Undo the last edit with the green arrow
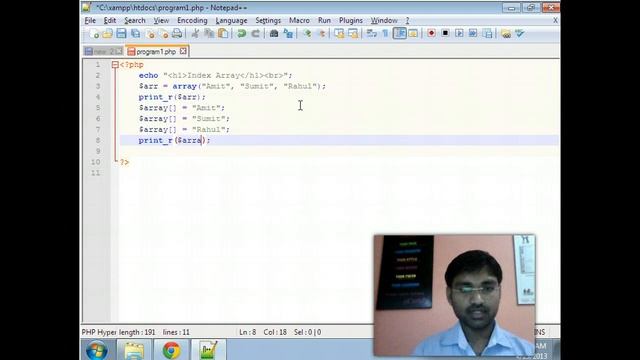Image resolution: width=640 pixels, height=360 pixels. point(242,34)
